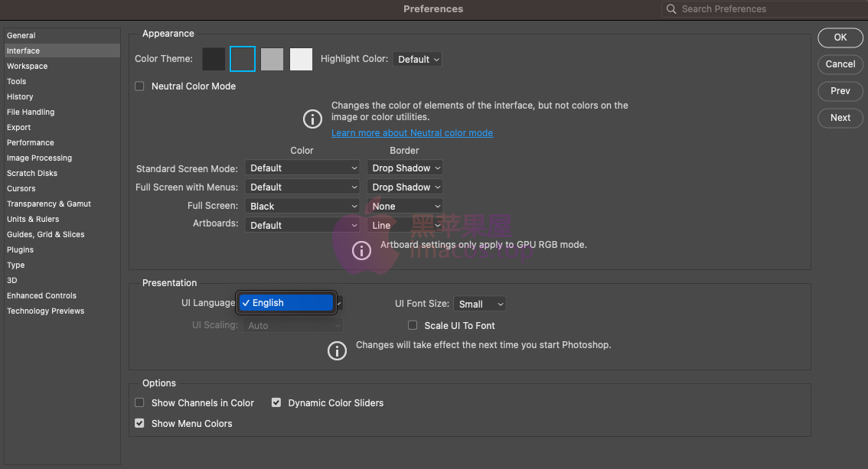The image size is (868, 469).
Task: Open the Artboards border dropdown showing Line
Action: 404,225
